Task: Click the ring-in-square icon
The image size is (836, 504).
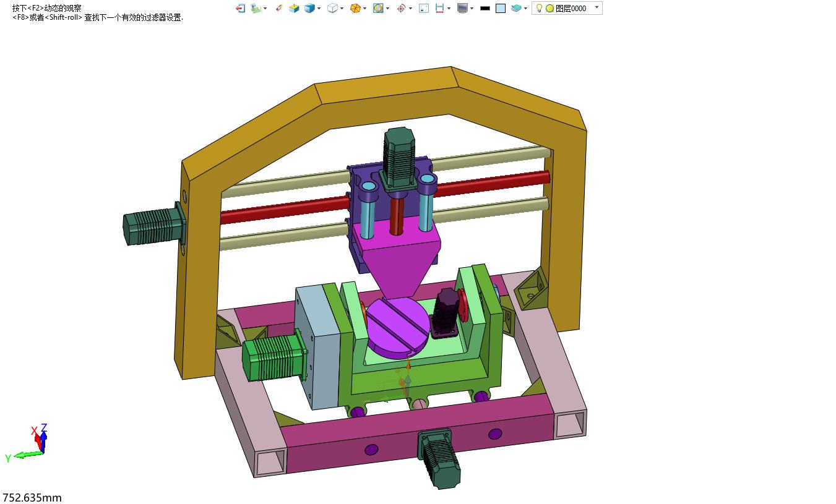Action: [x=378, y=8]
